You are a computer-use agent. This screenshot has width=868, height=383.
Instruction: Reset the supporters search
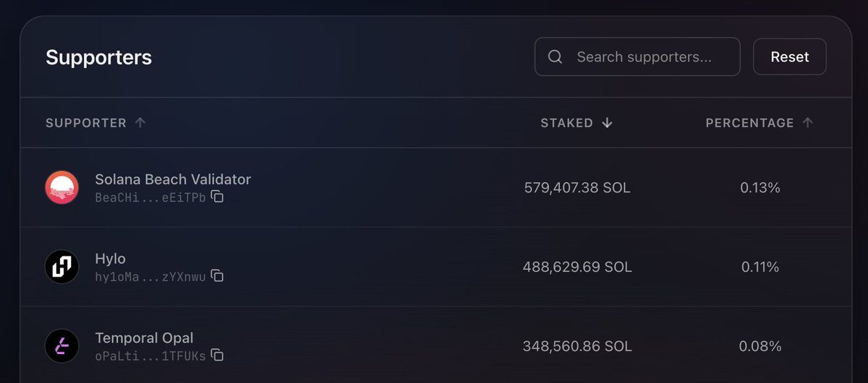pyautogui.click(x=790, y=57)
